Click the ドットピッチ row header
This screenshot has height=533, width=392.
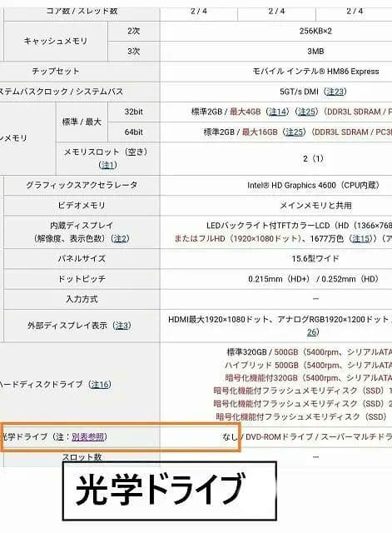coord(82,279)
